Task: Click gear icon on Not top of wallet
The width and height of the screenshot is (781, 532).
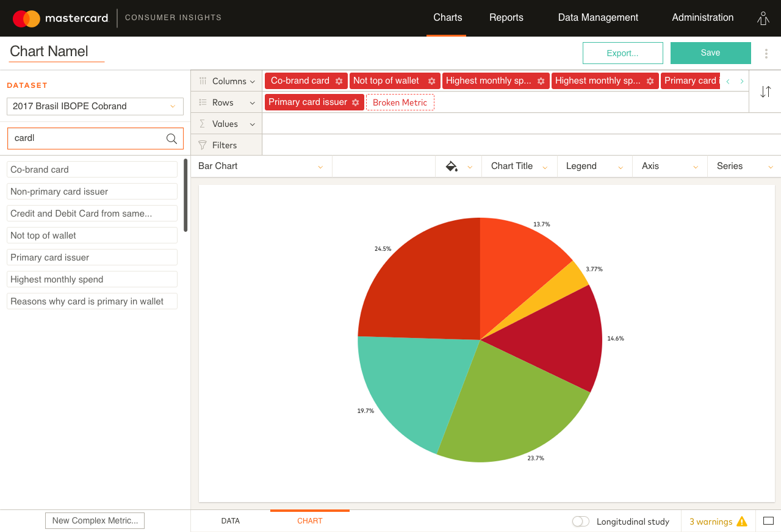Action: coord(431,81)
